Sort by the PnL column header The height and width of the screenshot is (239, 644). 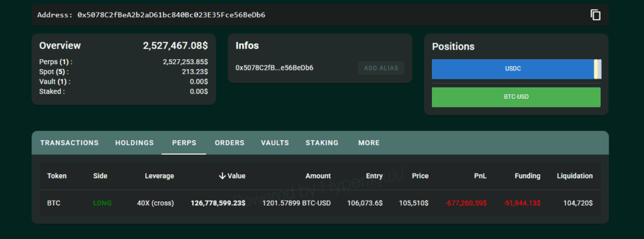(480, 175)
